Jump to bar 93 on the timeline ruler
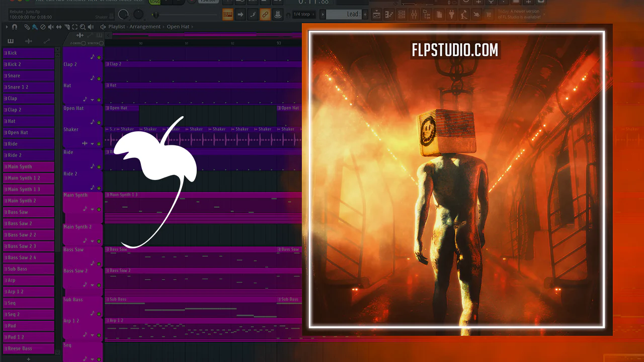The image size is (644, 362). pyautogui.click(x=279, y=43)
